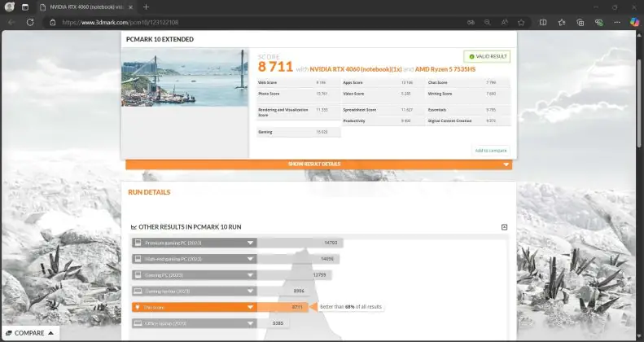Screen dimensions: 644x342
Task: Click the Gaming score row
Action: (x=299, y=132)
